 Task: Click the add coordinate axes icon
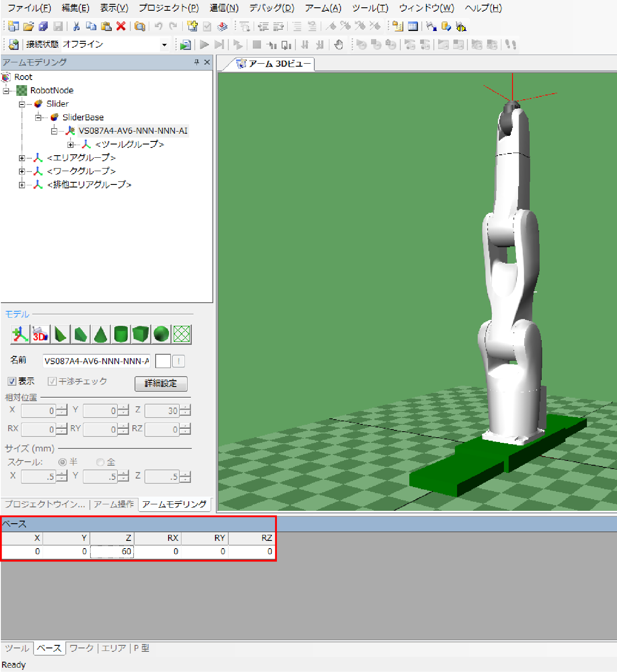click(x=20, y=334)
